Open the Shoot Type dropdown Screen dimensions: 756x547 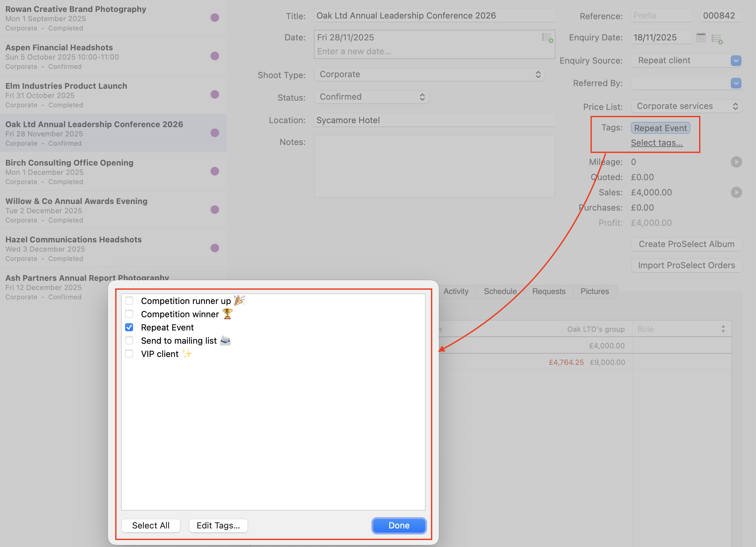pos(429,75)
